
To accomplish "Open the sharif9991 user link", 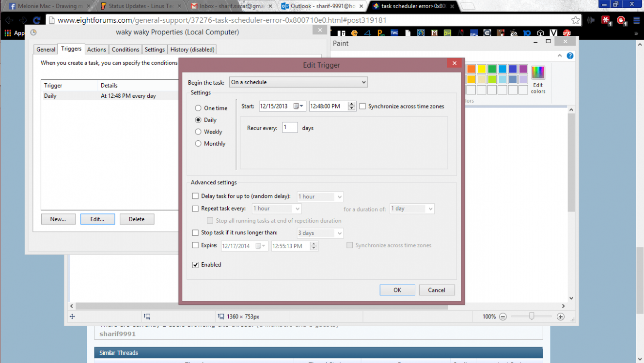I will point(118,334).
